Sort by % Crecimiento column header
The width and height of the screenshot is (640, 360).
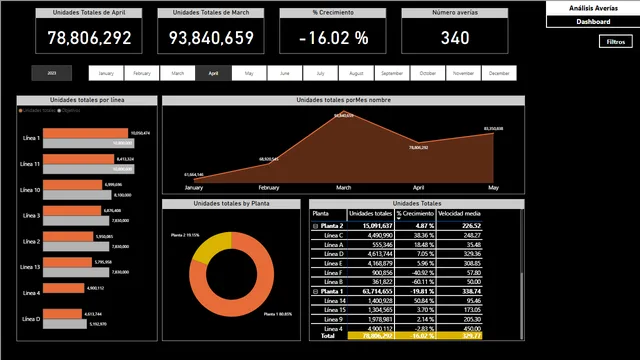click(415, 214)
